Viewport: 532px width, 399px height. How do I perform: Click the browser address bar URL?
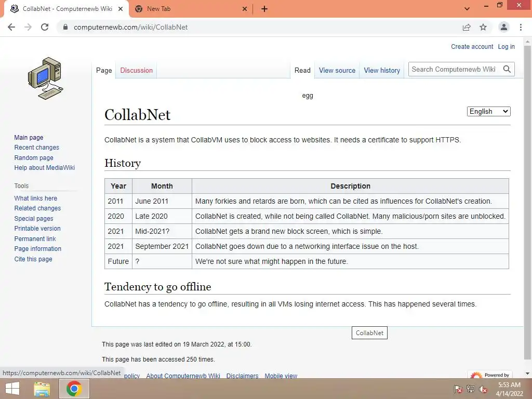pyautogui.click(x=130, y=27)
